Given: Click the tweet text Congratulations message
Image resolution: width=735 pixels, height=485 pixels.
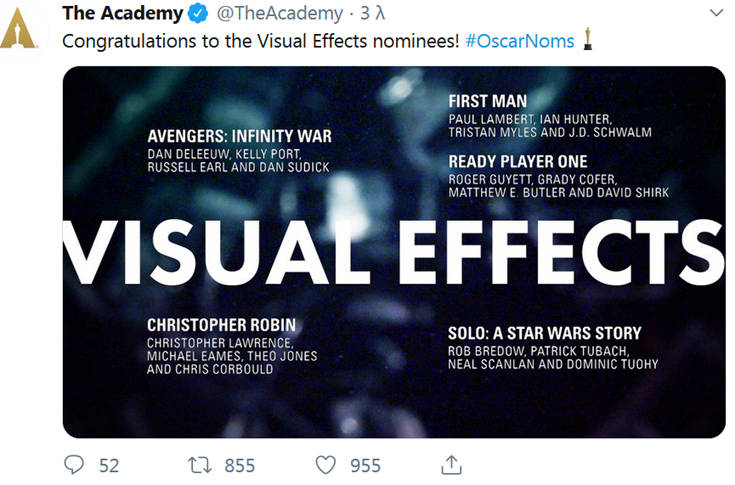Looking at the screenshot, I should coord(261,41).
